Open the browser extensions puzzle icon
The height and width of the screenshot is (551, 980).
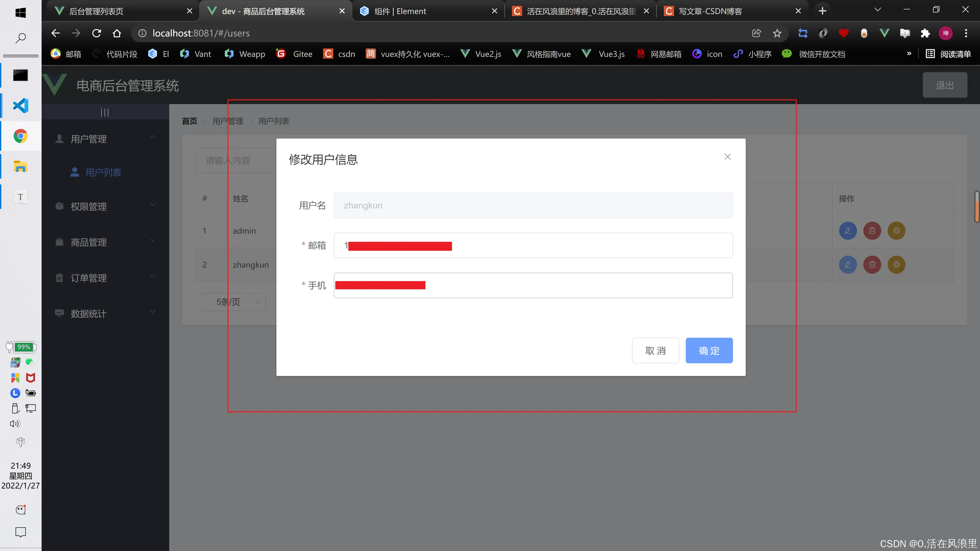(925, 33)
